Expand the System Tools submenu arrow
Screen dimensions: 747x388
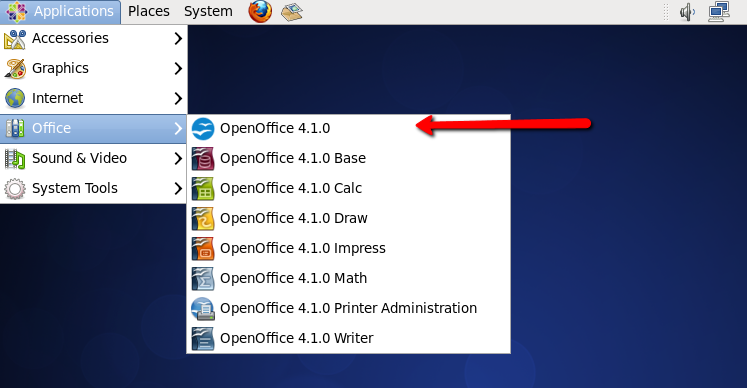click(x=178, y=189)
